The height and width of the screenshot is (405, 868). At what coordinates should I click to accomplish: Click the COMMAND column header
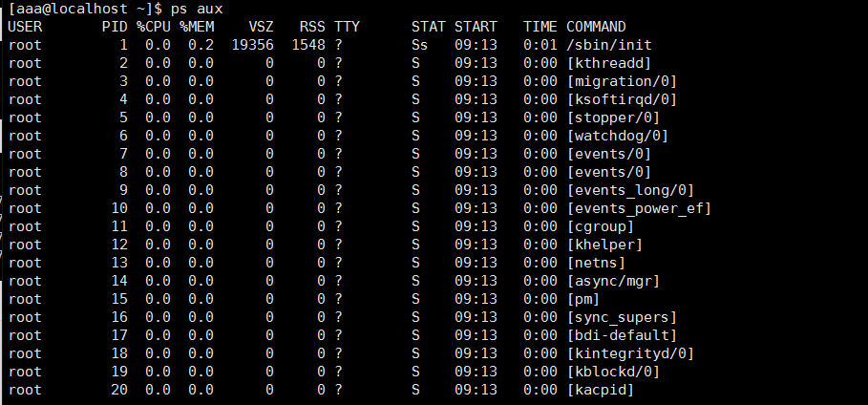(596, 27)
